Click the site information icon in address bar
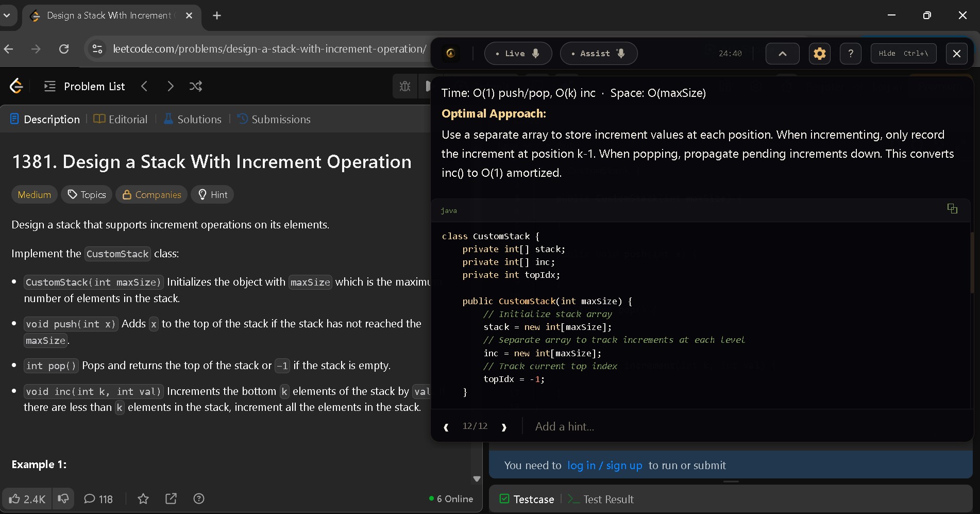Screen dimensions: 980x514 97,49
